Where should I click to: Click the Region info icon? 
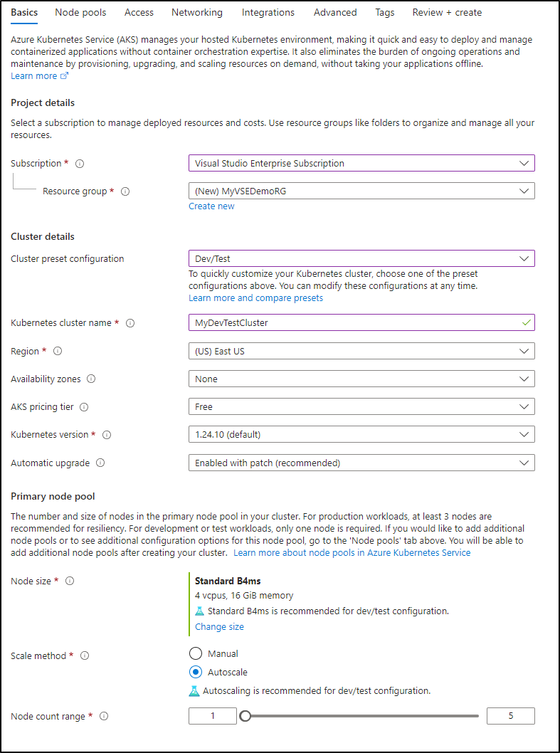(x=58, y=351)
